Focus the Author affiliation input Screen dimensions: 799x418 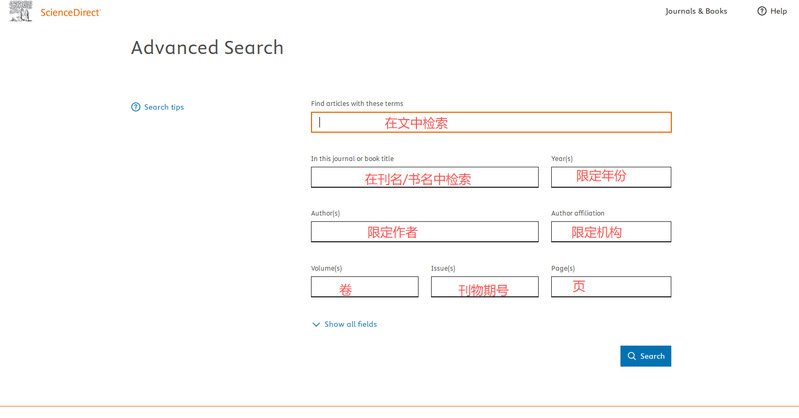point(610,231)
